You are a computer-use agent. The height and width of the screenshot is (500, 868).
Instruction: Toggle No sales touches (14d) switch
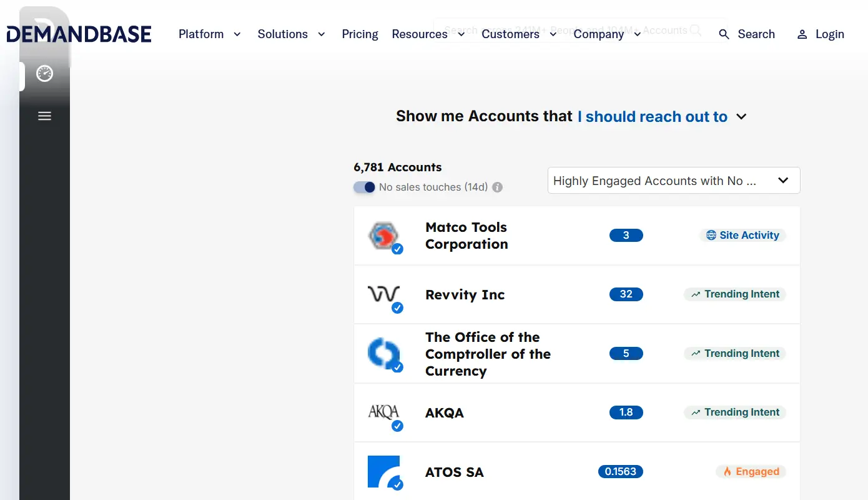pos(364,187)
